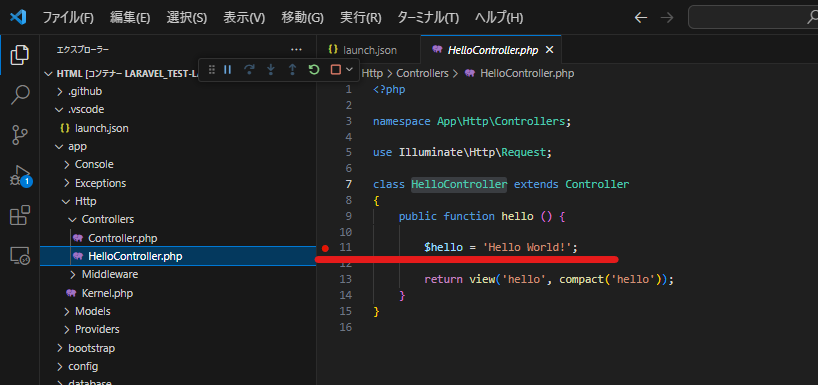
Task: Open the ターミナル(T) menu
Action: [x=428, y=18]
